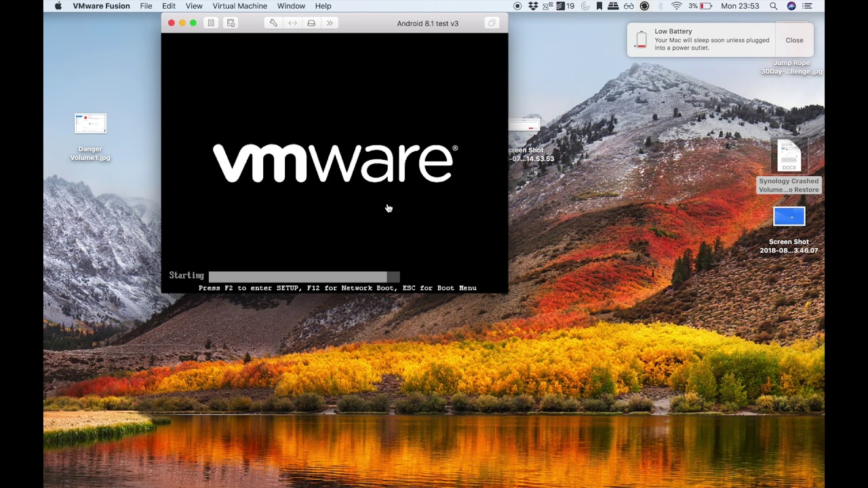This screenshot has width=868, height=488.
Task: Close the Android 8.1 test v3 window
Action: click(171, 23)
